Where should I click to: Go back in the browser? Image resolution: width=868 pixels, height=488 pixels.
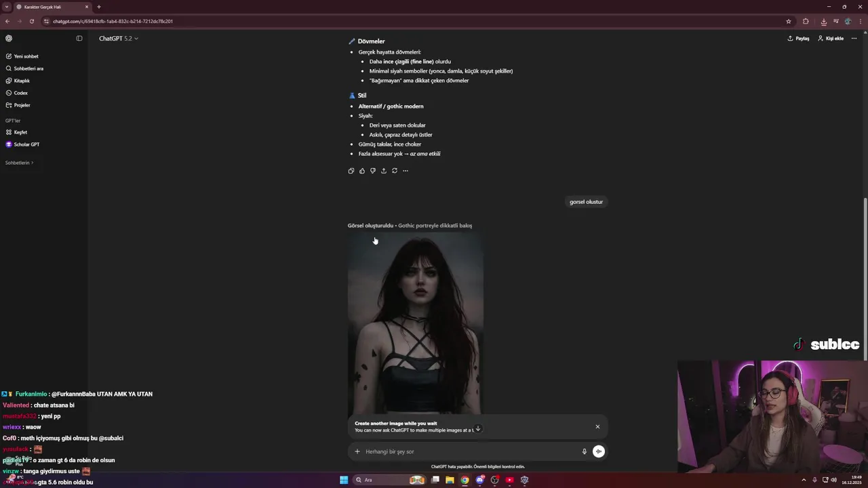(7, 21)
